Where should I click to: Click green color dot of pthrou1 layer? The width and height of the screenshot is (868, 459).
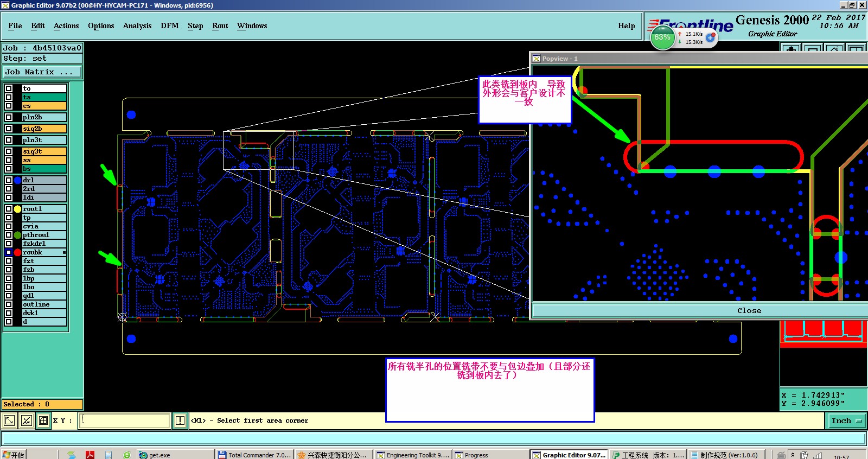click(17, 235)
